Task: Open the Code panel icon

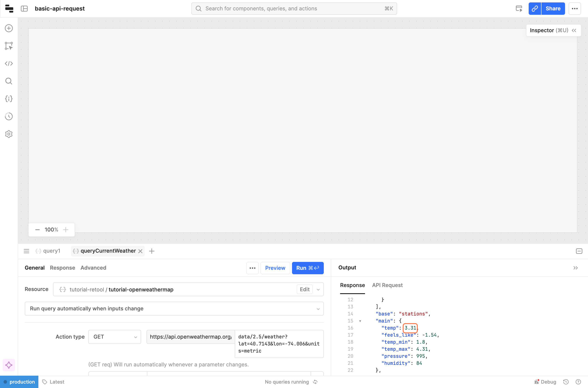Action: pos(9,63)
